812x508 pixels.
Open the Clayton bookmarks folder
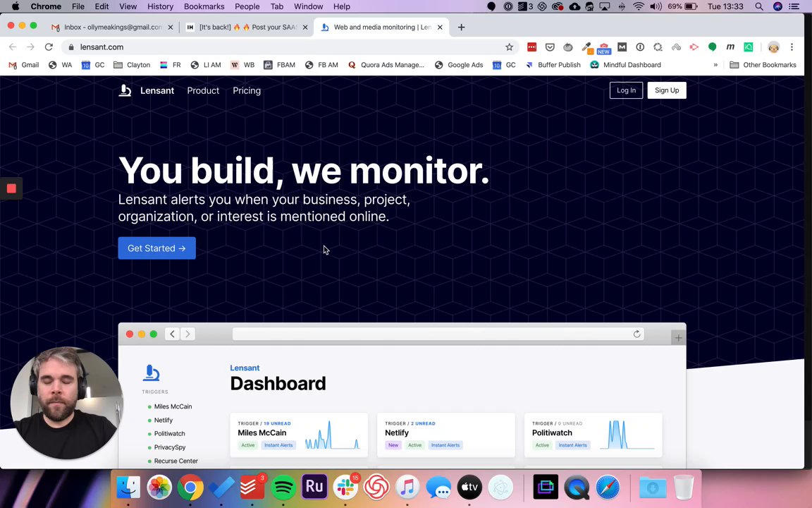pyautogui.click(x=132, y=65)
